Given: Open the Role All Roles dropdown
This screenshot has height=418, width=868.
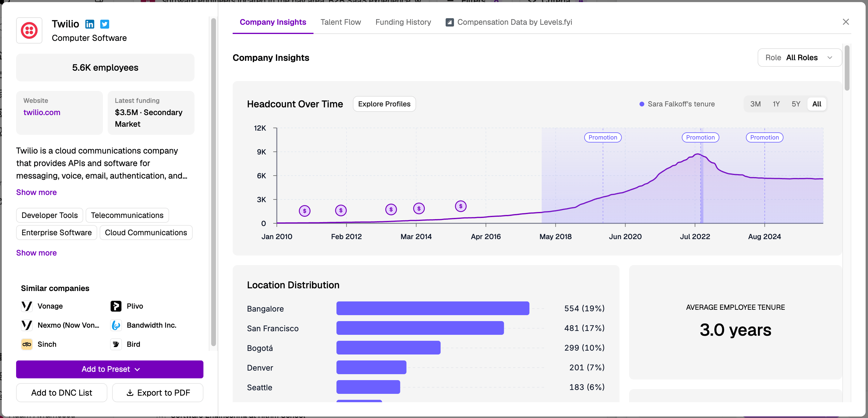Looking at the screenshot, I should (x=799, y=58).
